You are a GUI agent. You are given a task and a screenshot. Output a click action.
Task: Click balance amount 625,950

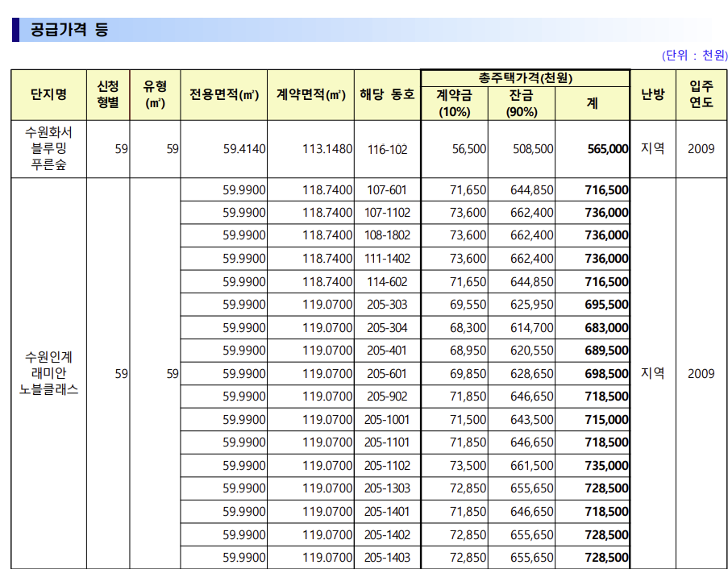tap(531, 305)
